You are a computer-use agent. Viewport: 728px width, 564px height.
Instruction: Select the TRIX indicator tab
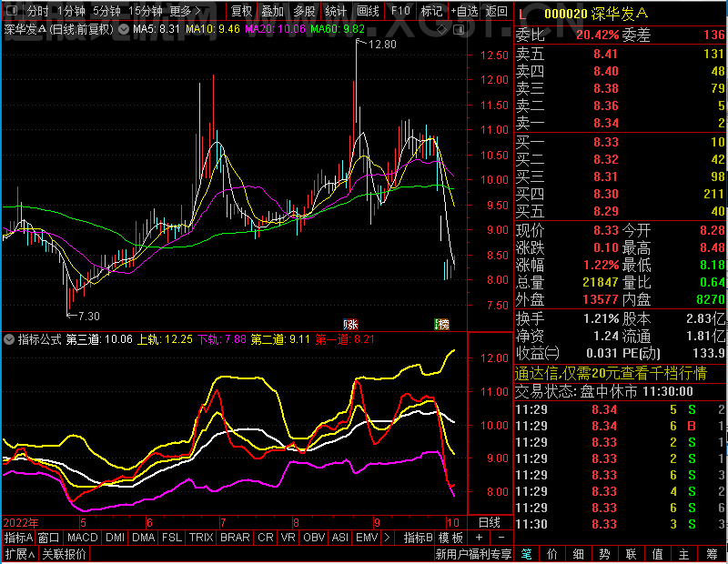(201, 538)
